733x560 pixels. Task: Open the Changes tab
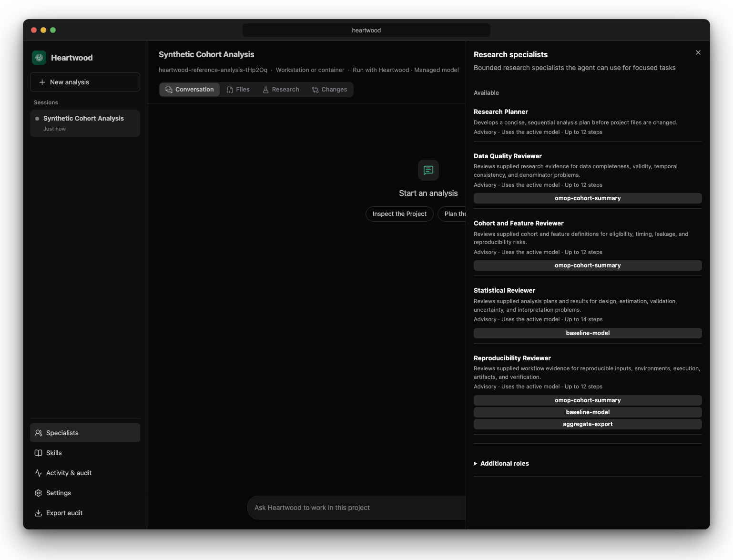[329, 90]
